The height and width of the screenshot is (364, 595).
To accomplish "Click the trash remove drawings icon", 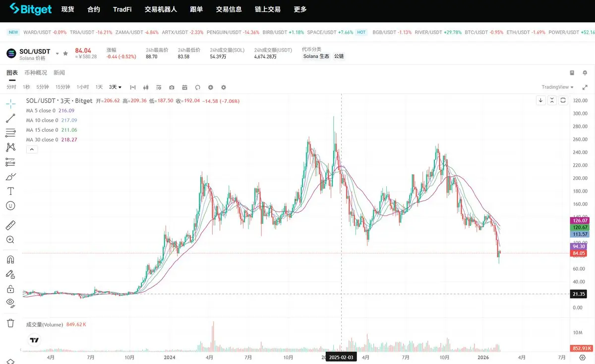I will point(10,323).
